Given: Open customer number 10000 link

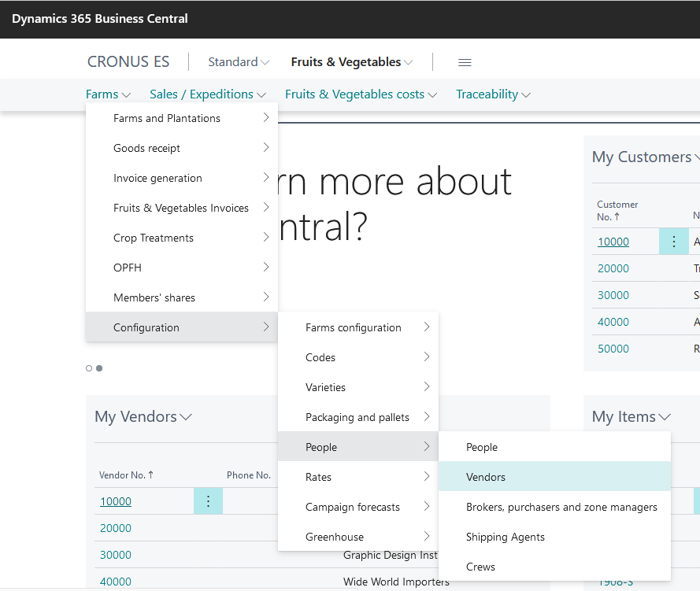Looking at the screenshot, I should [x=613, y=242].
